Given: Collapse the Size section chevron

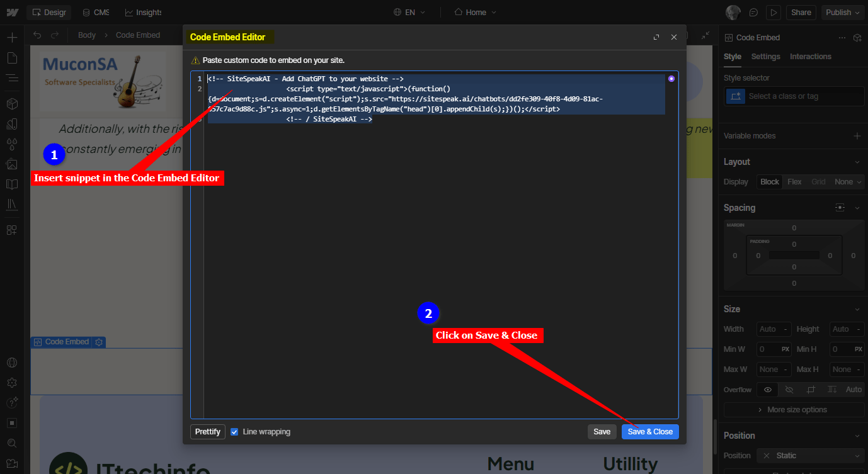Looking at the screenshot, I should pyautogui.click(x=857, y=309).
